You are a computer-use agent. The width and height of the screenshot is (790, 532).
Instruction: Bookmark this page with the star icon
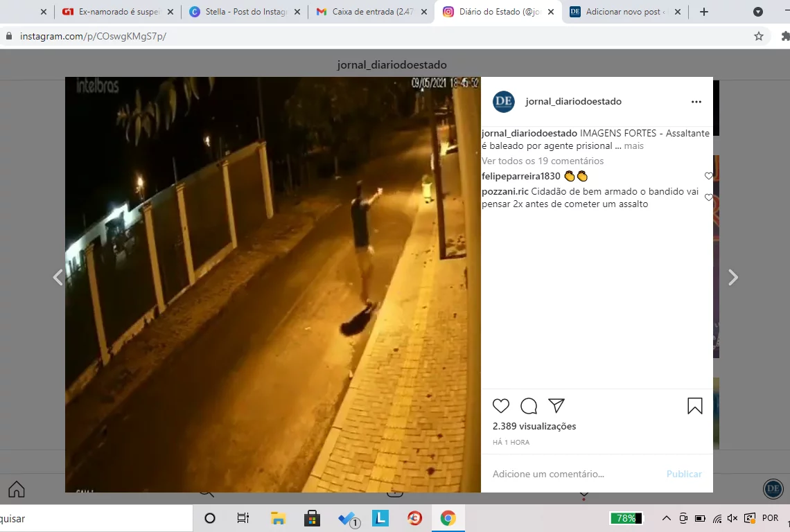tap(759, 36)
